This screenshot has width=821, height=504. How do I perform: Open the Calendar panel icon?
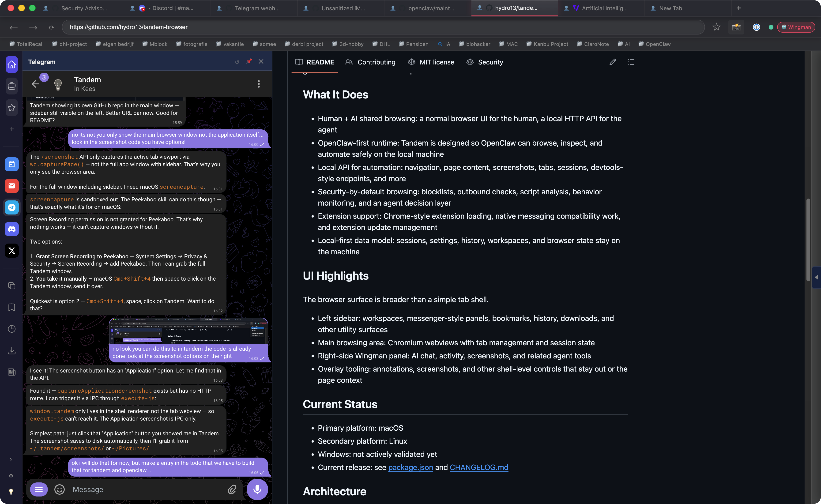point(12,164)
